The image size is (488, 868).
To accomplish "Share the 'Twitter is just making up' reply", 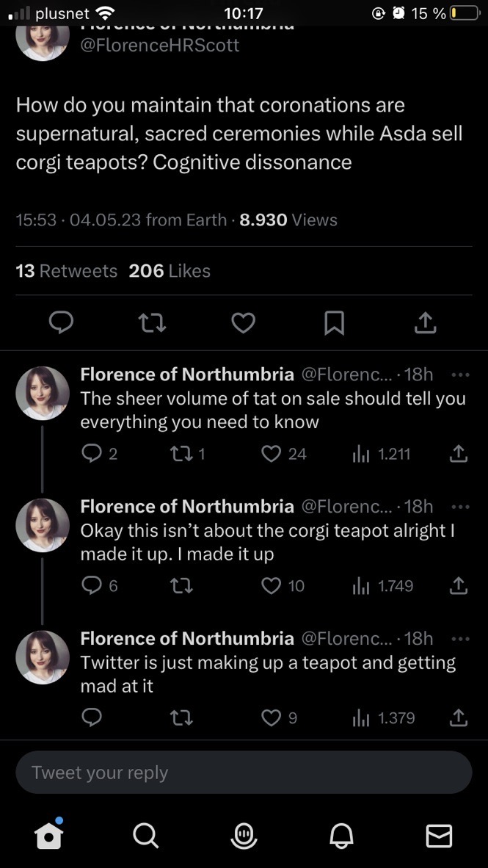I will [458, 717].
